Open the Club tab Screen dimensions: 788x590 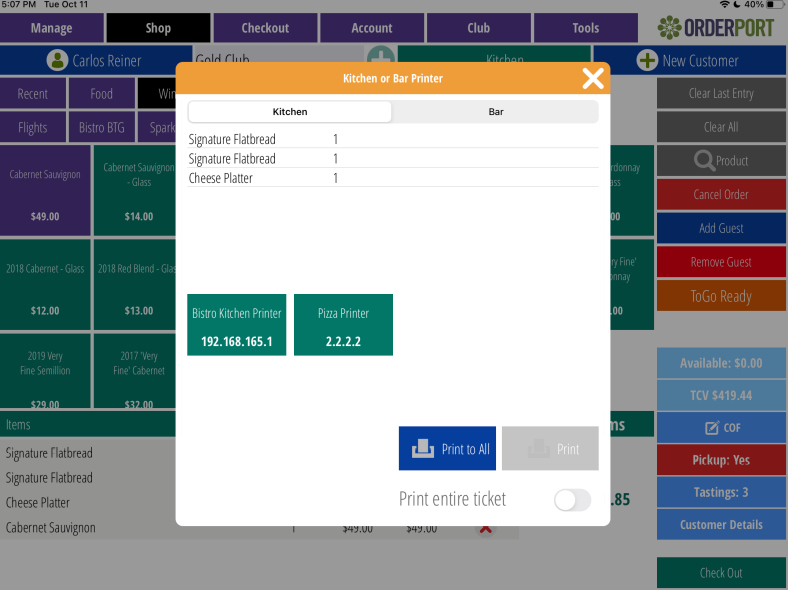coord(478,28)
